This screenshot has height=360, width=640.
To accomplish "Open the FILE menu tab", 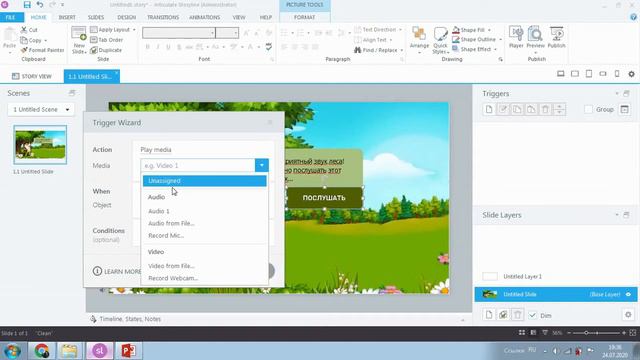I will click(x=11, y=17).
